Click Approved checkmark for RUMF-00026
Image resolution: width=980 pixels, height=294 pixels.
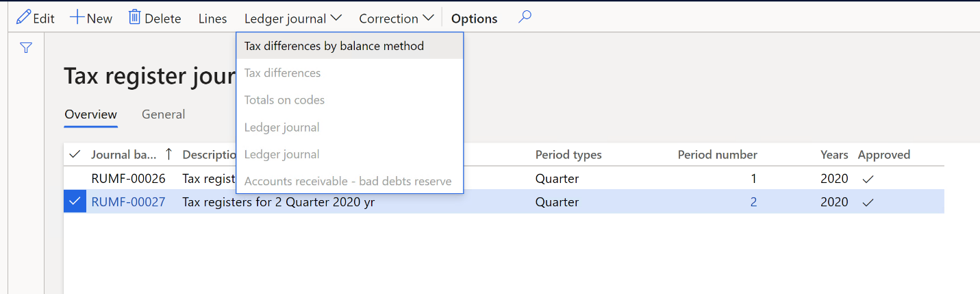point(868,179)
